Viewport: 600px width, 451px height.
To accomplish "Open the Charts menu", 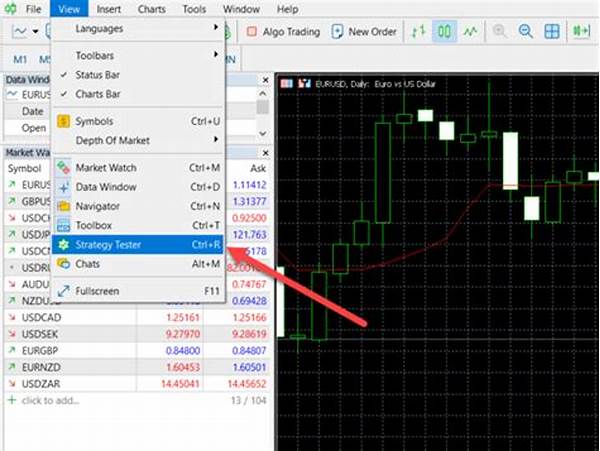I will (152, 9).
